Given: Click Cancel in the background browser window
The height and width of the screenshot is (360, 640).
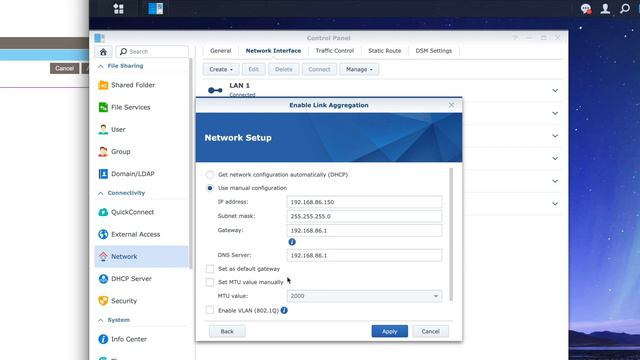Looking at the screenshot, I should 64,68.
